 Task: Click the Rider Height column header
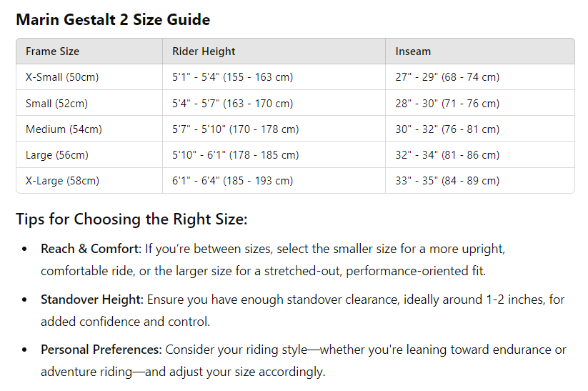click(204, 51)
